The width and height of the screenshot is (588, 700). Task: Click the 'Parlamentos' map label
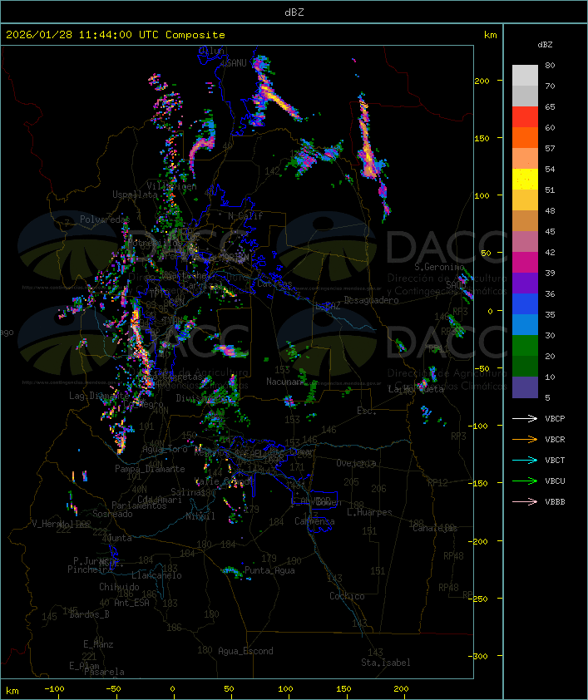coord(139,505)
